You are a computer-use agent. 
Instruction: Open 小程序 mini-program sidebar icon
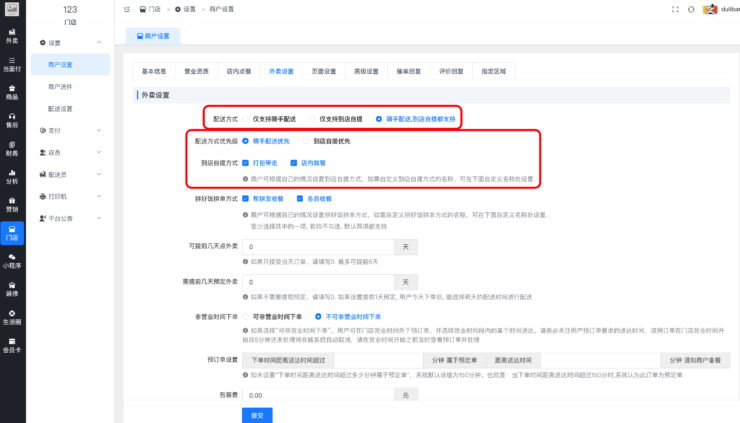[x=12, y=261]
